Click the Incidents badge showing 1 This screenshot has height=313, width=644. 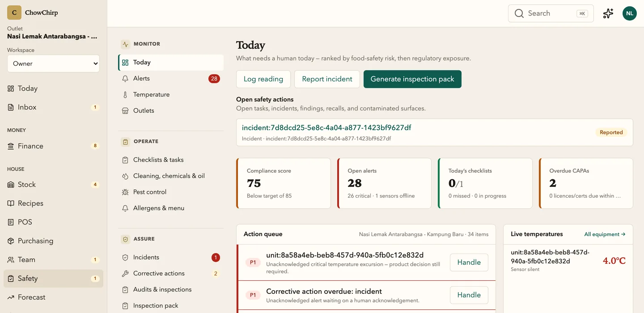[x=216, y=258]
